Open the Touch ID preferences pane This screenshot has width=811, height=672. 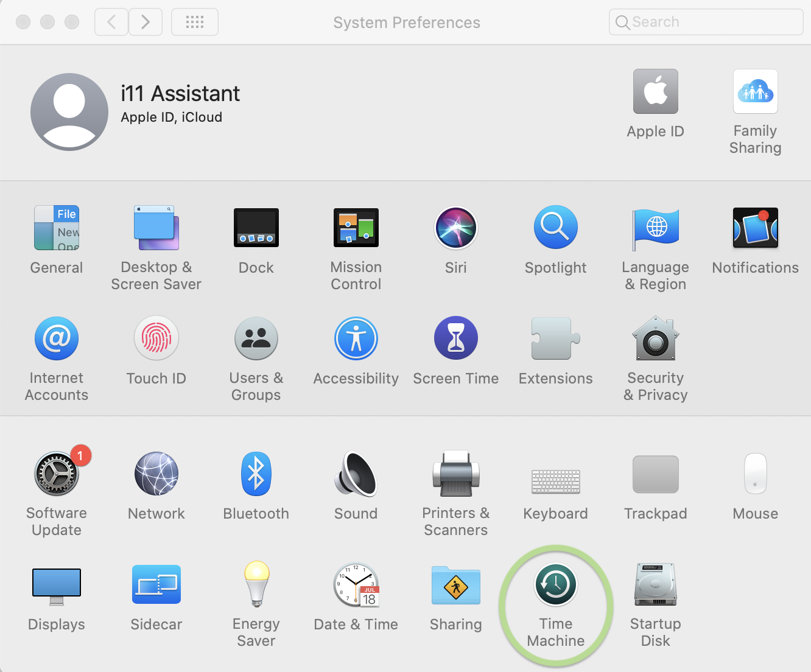point(156,338)
